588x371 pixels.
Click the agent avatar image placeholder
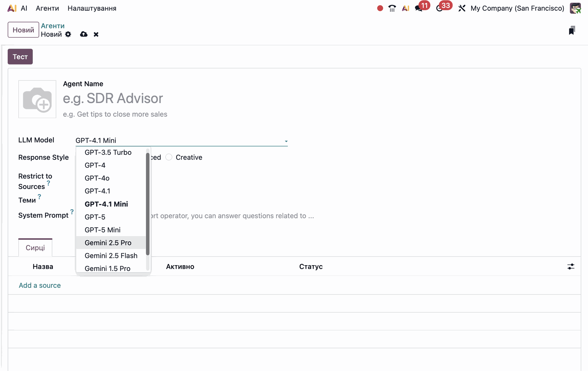click(37, 99)
